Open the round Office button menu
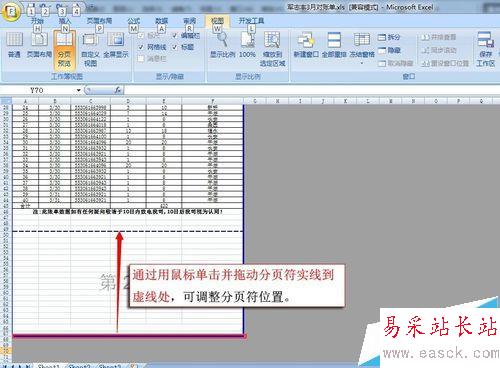The width and height of the screenshot is (500, 368). (11, 12)
